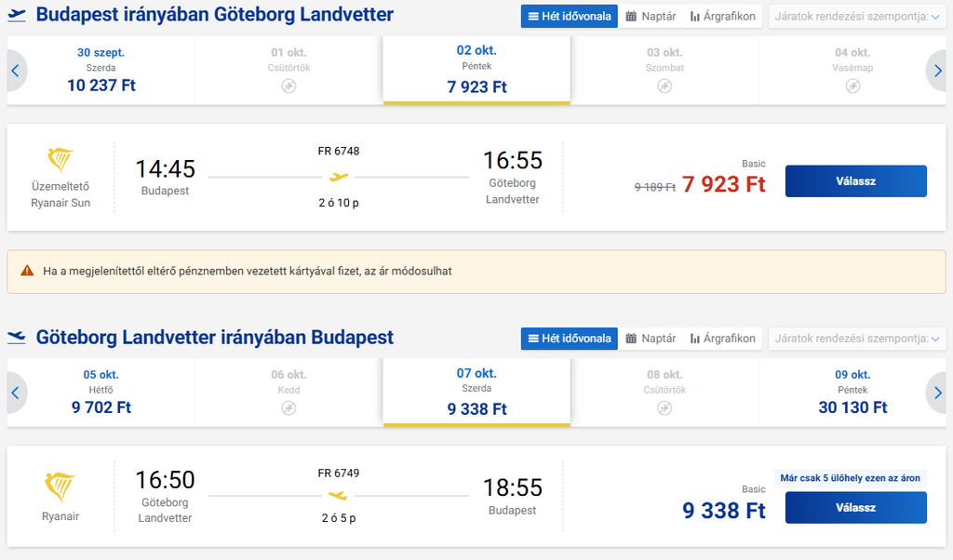The height and width of the screenshot is (560, 953).
Task: Click the Ryanair Sun harp logo
Action: pyautogui.click(x=60, y=160)
